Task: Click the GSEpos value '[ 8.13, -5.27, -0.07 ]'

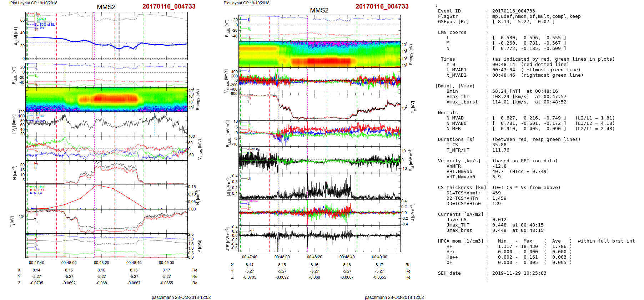Action: tap(524, 22)
